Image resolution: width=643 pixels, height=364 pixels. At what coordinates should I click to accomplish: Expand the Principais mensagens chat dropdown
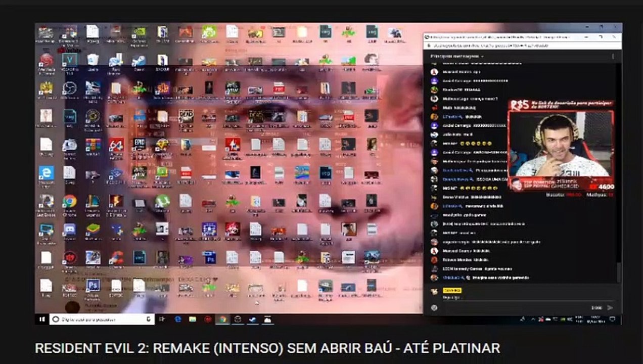click(456, 56)
